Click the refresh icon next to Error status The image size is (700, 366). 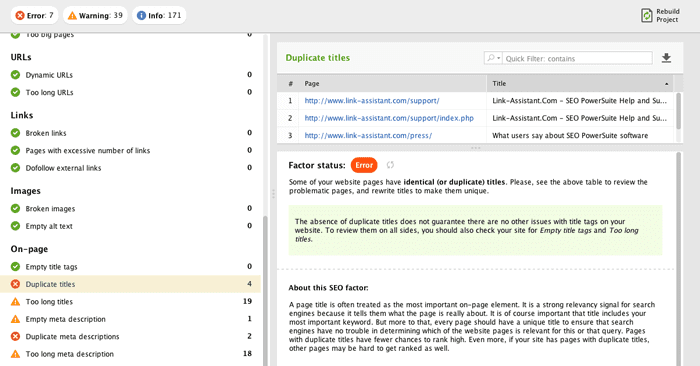coord(390,165)
